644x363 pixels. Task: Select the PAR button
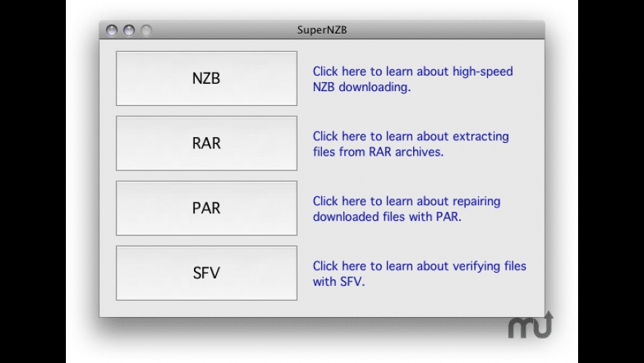207,208
